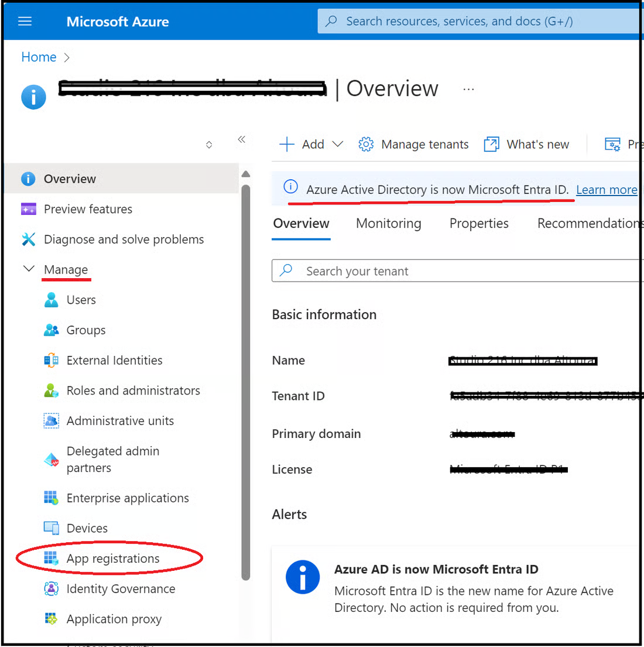Screen dimensions: 644x647
Task: Click the Groups icon
Action: pos(51,330)
